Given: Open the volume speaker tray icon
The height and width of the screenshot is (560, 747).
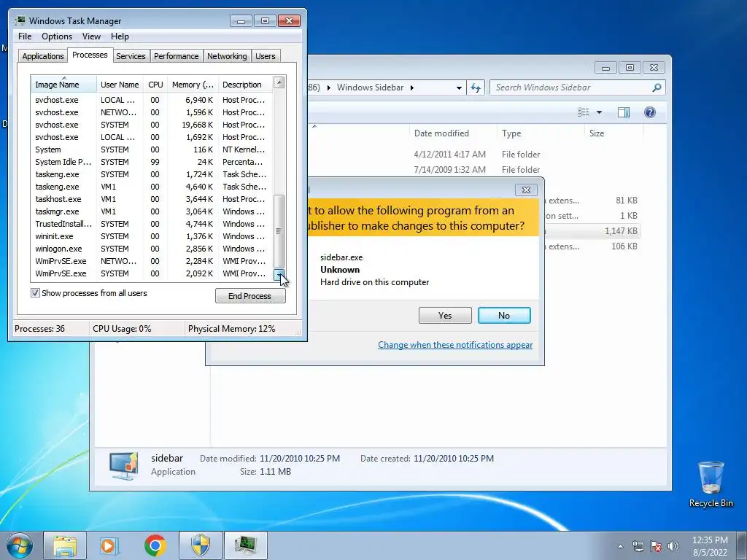Looking at the screenshot, I should 673,546.
